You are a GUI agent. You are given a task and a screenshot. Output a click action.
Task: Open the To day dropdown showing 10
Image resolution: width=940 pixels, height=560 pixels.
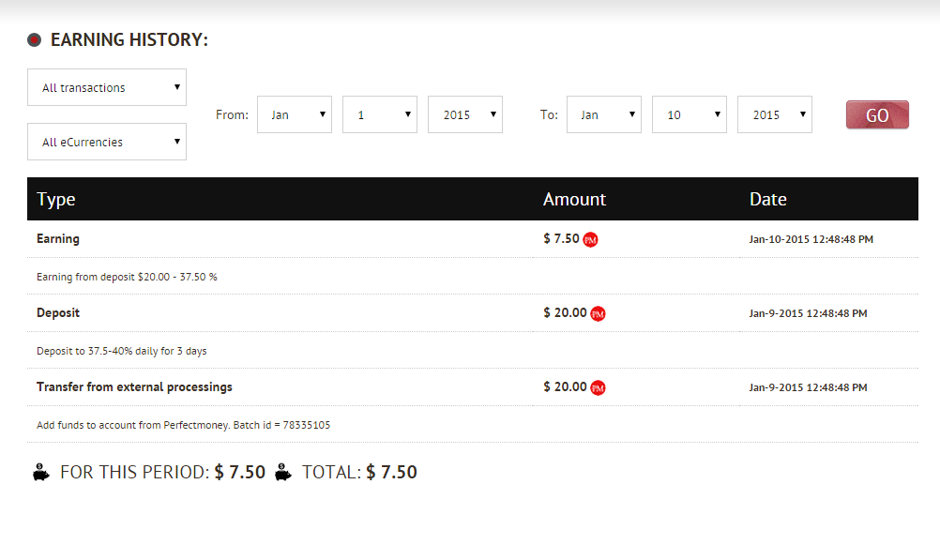click(x=690, y=114)
